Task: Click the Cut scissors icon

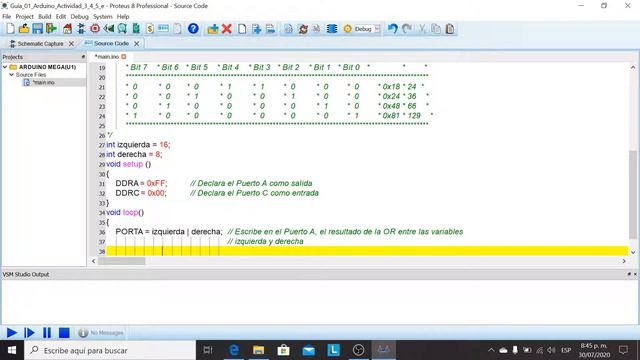Action: pyautogui.click(x=422, y=29)
